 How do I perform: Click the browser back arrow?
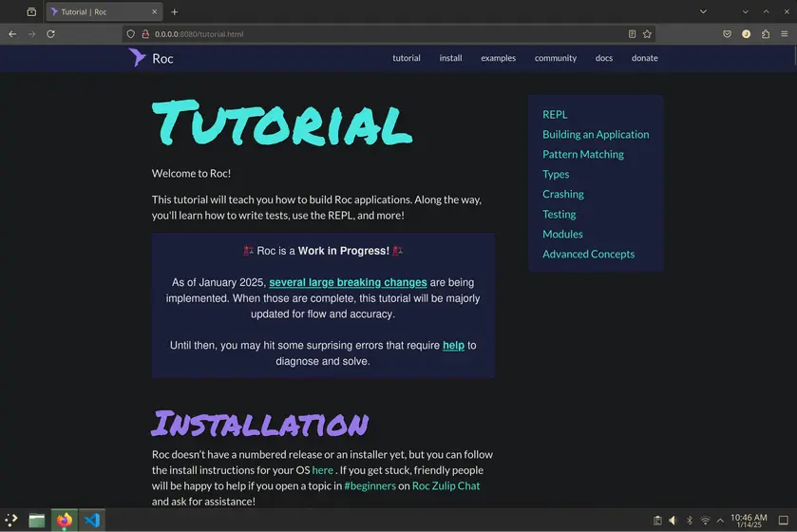coord(12,34)
